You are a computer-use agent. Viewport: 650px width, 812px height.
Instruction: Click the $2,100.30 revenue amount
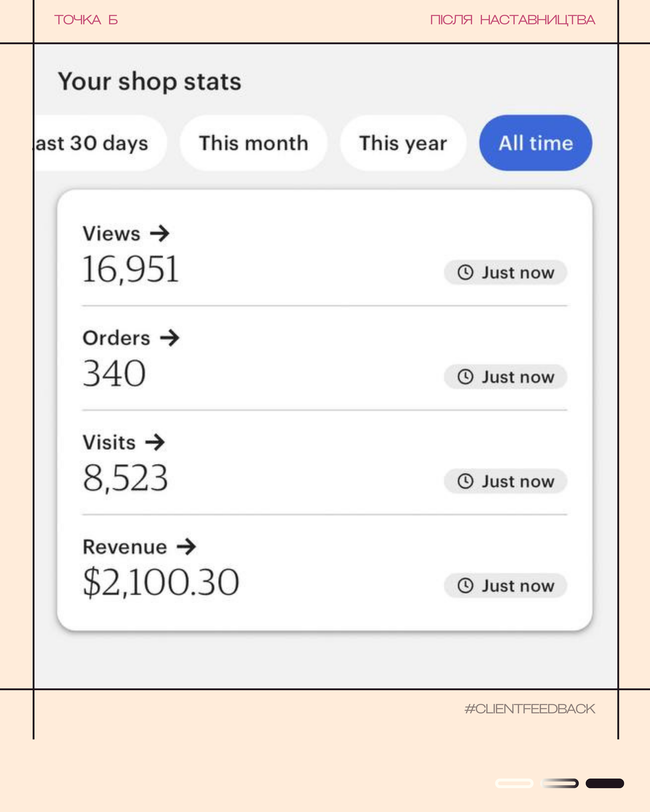[x=161, y=582]
